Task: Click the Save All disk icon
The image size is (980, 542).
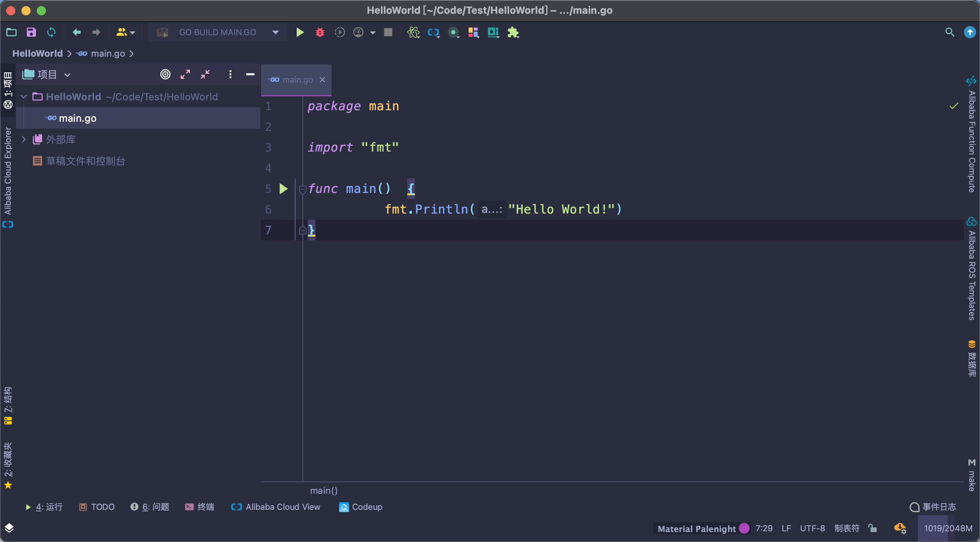Action: pyautogui.click(x=31, y=33)
